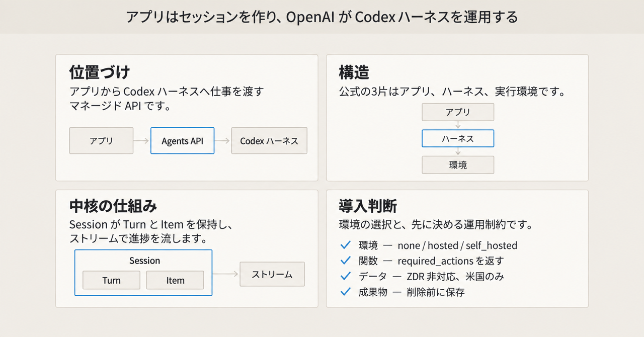Viewport: 644px width, 337px height.
Task: Click text 環境 — none / hosted / self_hosted
Action: pyautogui.click(x=438, y=245)
